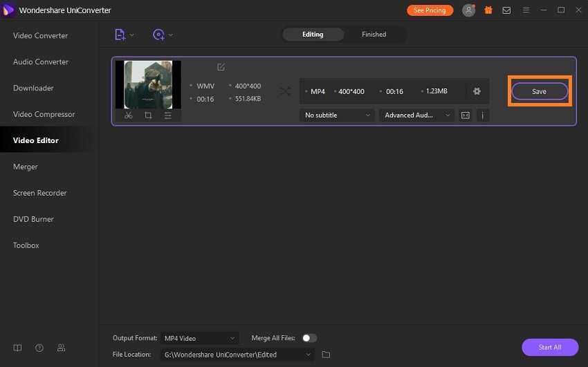
Task: Open the Toolbox section
Action: pyautogui.click(x=26, y=245)
